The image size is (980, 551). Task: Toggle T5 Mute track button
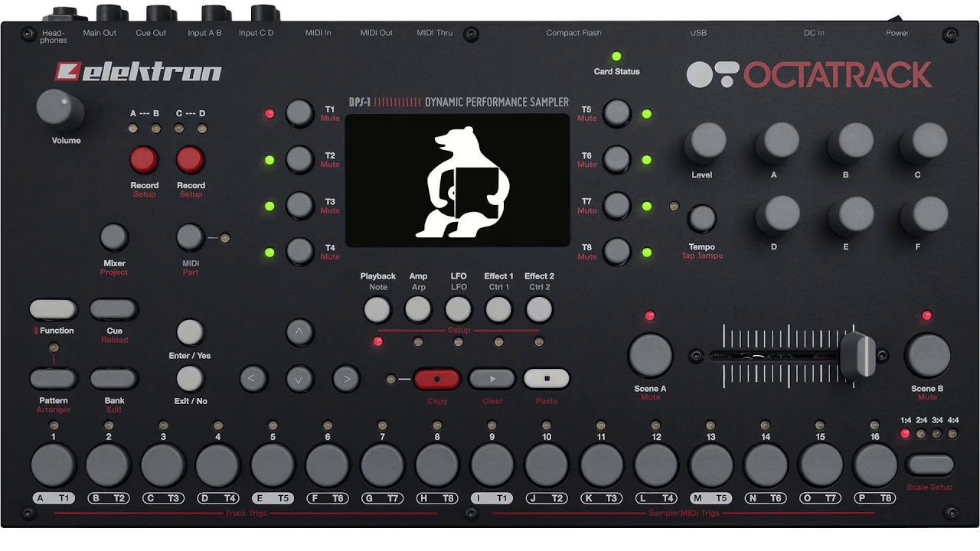(616, 113)
